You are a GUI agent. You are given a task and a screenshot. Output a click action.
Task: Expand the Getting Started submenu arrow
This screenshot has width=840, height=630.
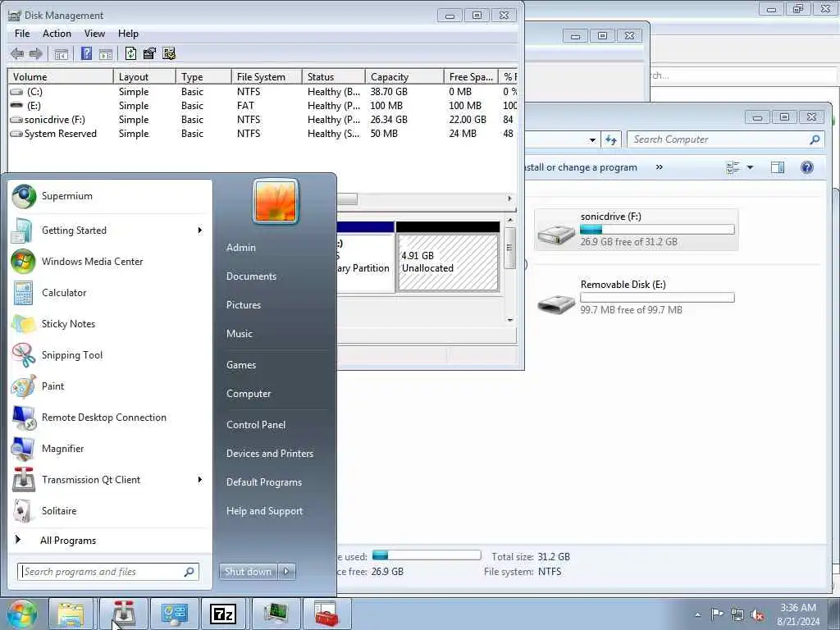(x=200, y=231)
